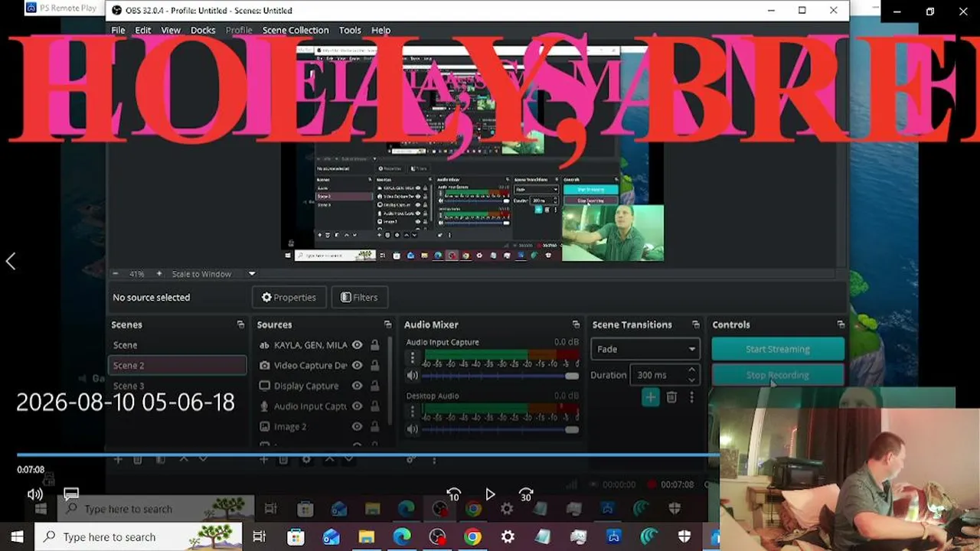Open the Help menu in OBS
This screenshot has width=980, height=551.
381,30
